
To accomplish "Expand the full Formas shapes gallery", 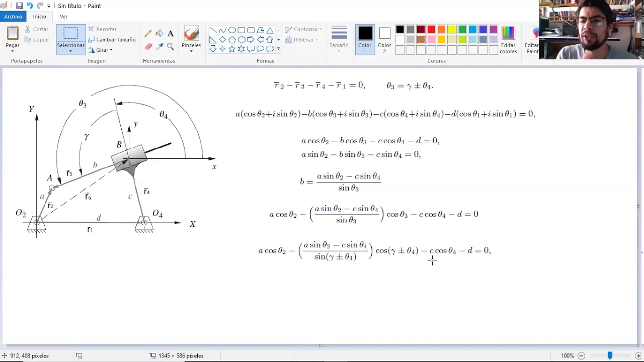I will [278, 49].
